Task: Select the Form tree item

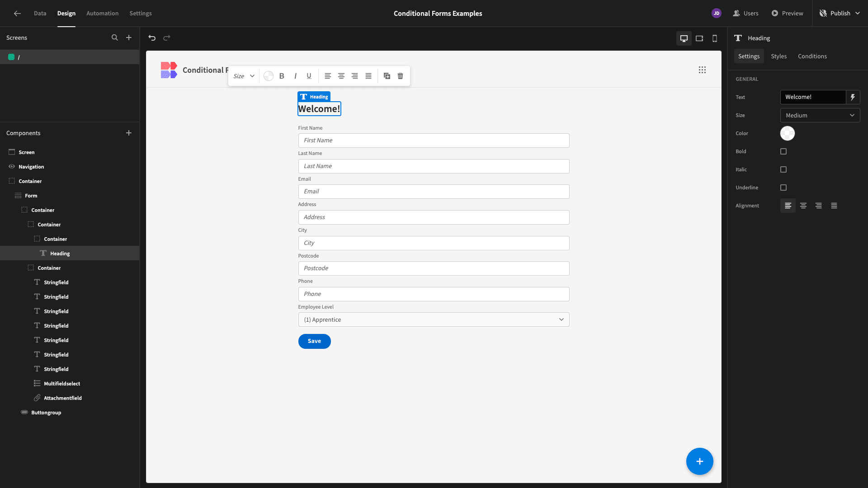Action: tap(70, 196)
